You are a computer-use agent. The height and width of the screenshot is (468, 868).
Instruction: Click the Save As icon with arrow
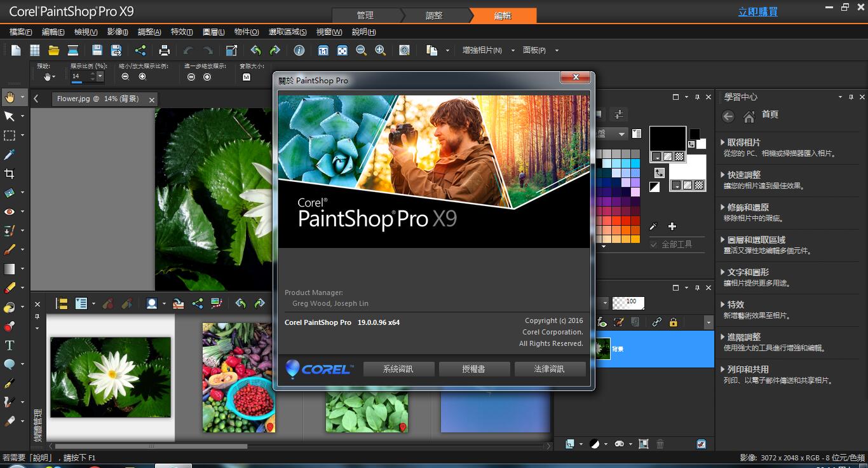point(116,50)
